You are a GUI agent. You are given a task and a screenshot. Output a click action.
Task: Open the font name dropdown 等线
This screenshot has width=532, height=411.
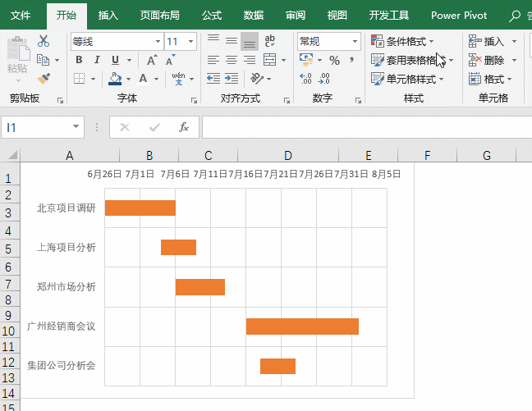157,41
